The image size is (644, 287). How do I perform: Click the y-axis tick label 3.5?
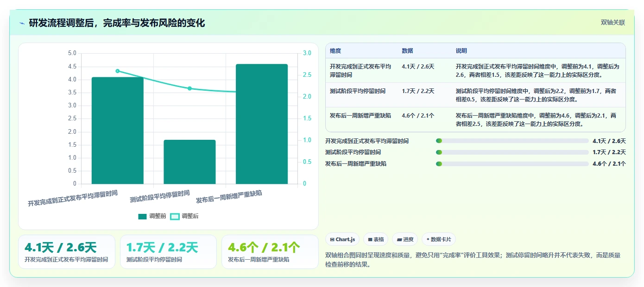coord(72,93)
